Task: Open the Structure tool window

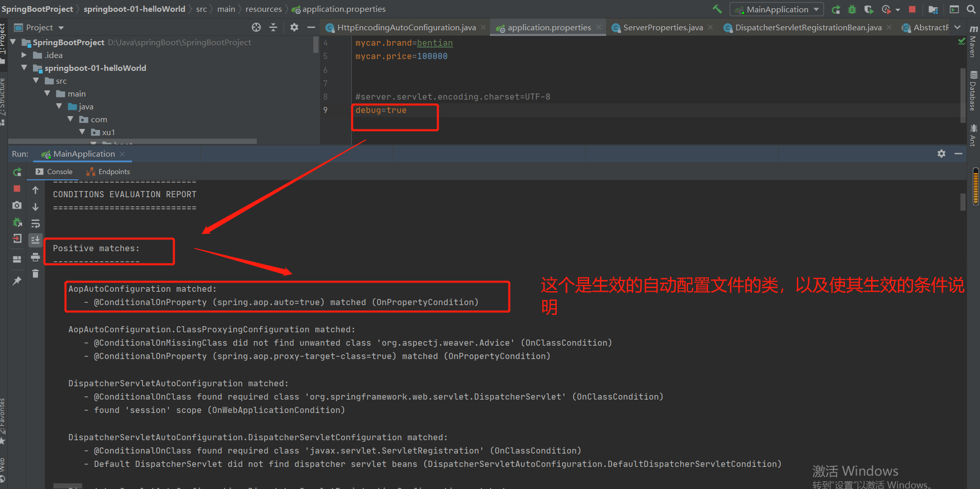Action: pos(3,101)
